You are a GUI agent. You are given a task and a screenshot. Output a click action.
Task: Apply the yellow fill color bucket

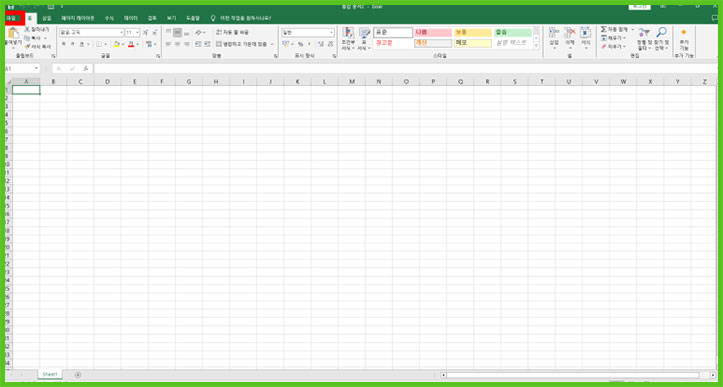coord(117,44)
